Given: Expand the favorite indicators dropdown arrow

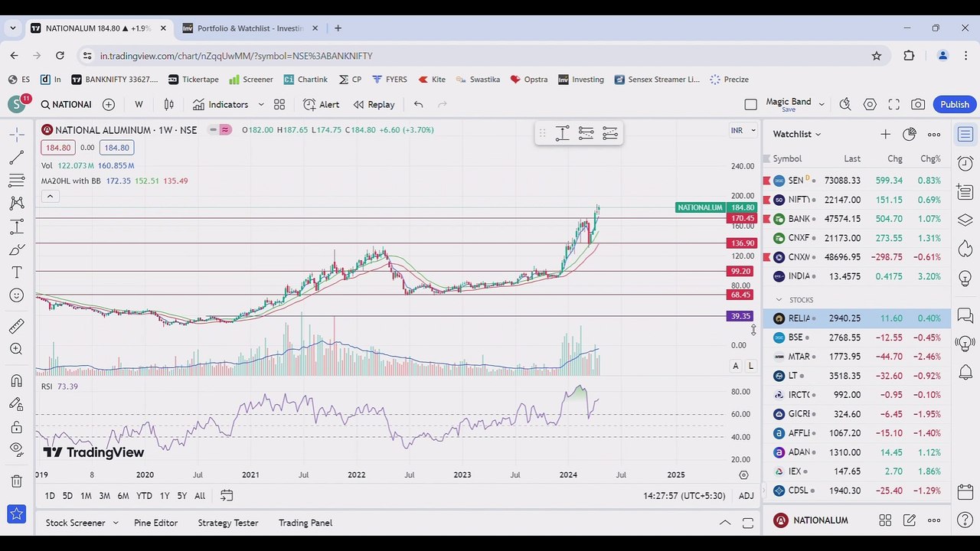Looking at the screenshot, I should [x=260, y=104].
